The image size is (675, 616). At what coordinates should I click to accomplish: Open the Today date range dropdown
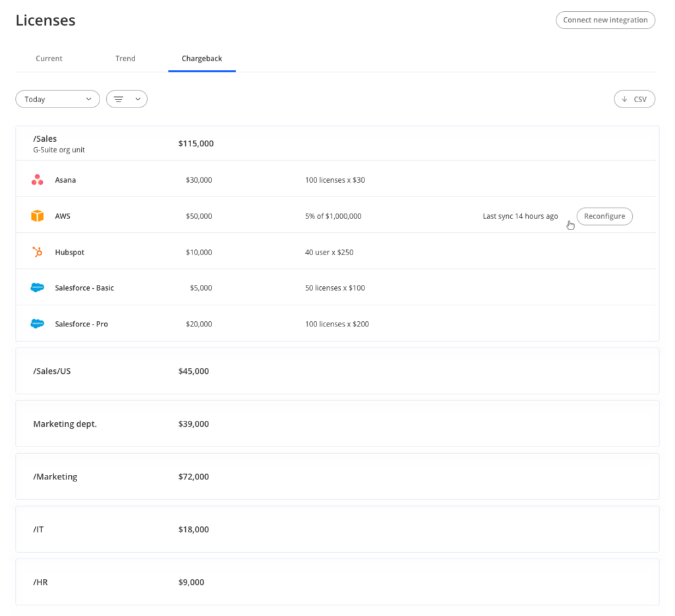click(x=58, y=99)
